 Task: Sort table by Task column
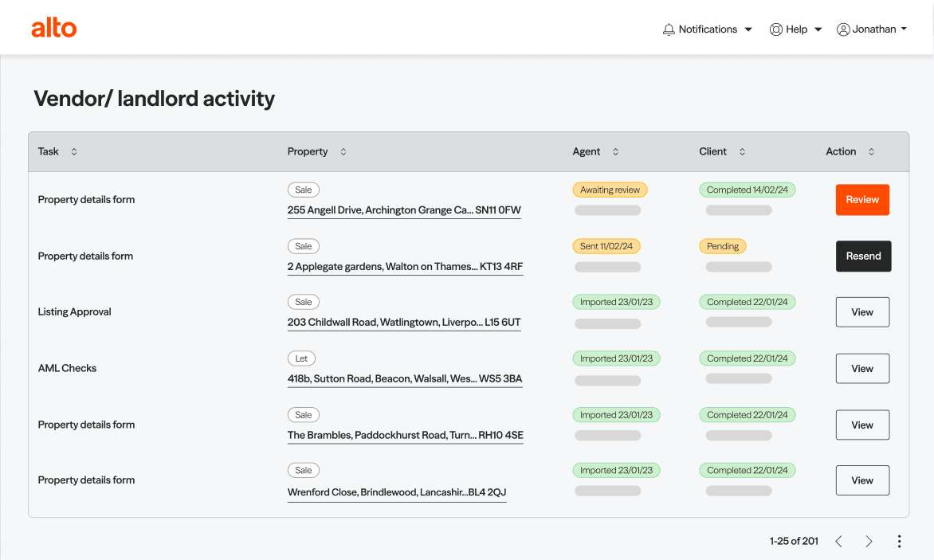pyautogui.click(x=74, y=151)
